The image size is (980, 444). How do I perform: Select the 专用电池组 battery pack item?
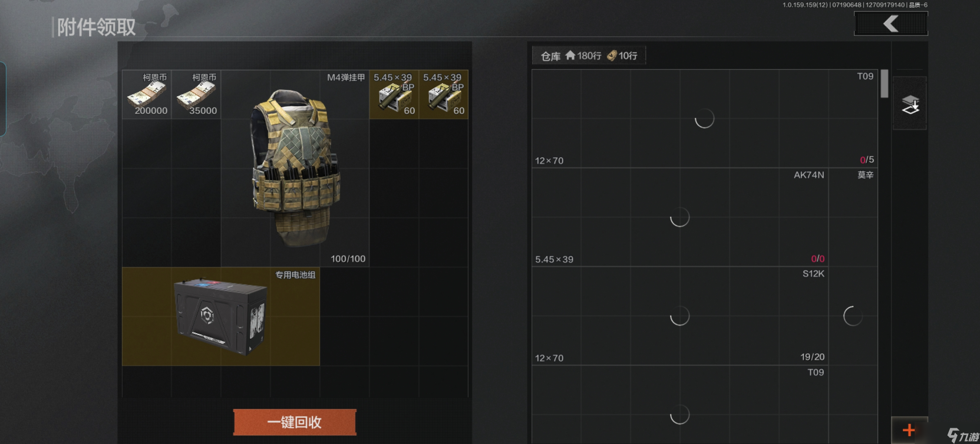(x=221, y=317)
